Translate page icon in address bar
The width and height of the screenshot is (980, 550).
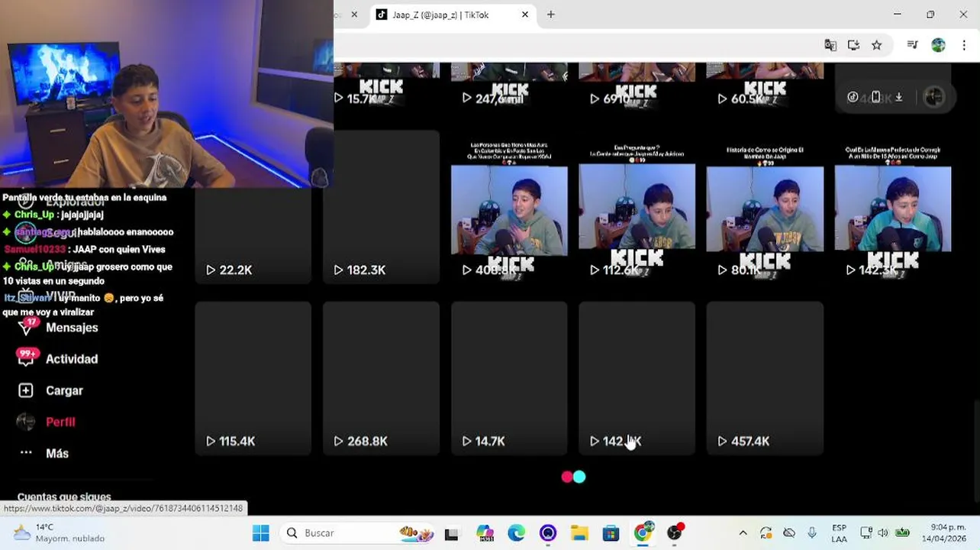tap(830, 45)
